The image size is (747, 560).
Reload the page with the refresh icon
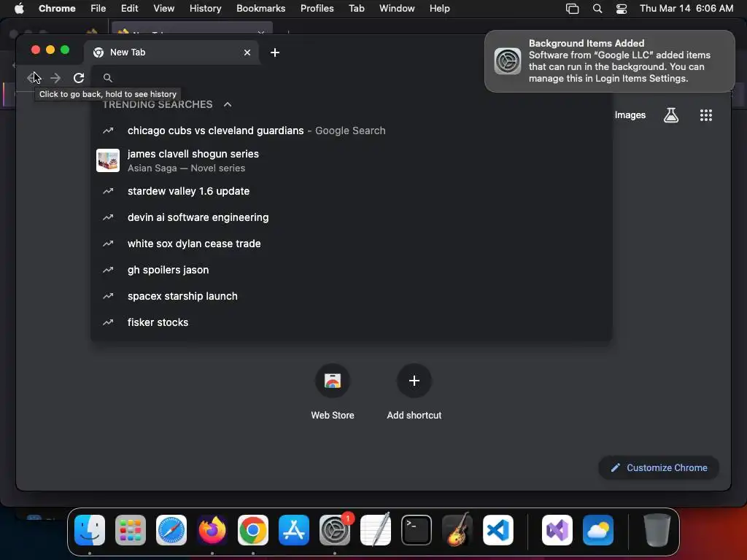[79, 77]
